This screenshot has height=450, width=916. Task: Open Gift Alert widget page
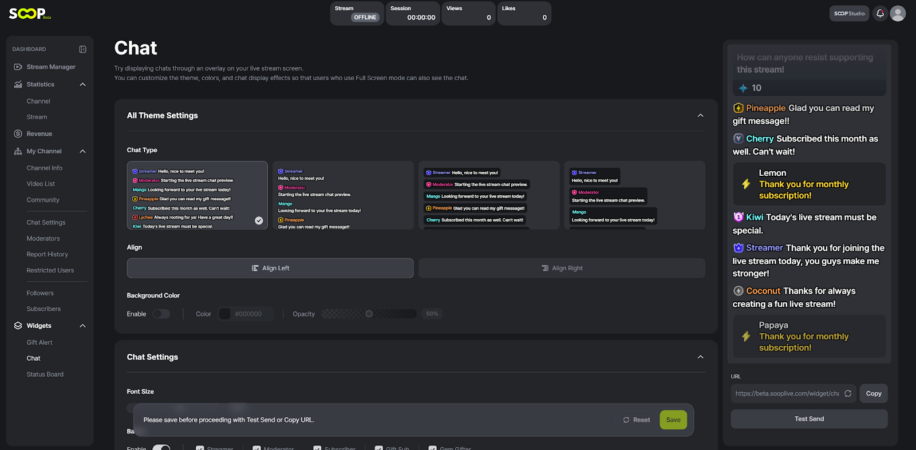39,342
